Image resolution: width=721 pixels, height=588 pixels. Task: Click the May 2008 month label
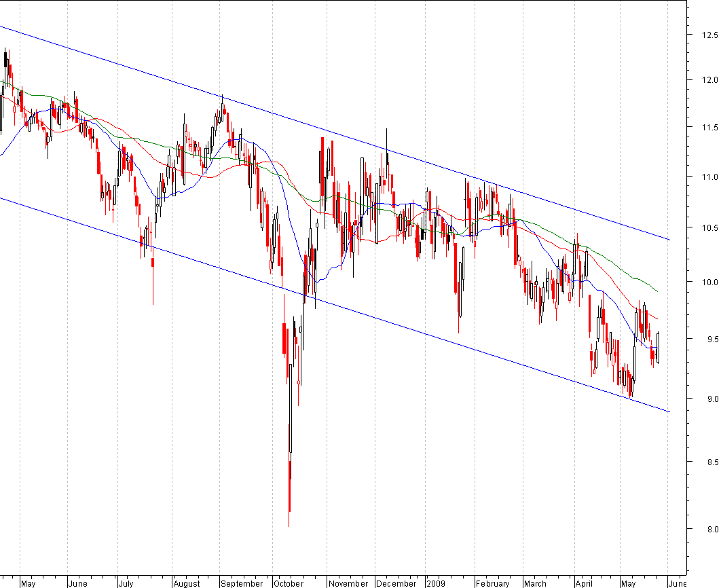(28, 583)
